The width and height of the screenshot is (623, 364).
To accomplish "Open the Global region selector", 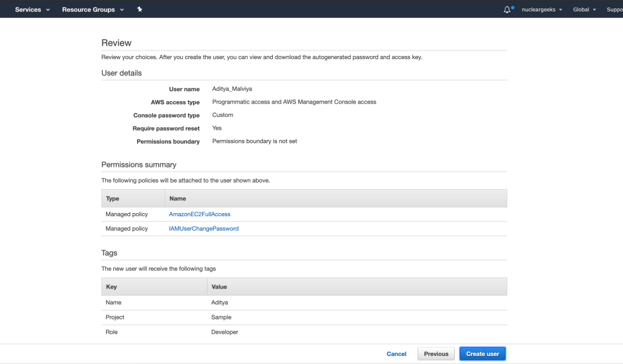I will click(x=584, y=10).
